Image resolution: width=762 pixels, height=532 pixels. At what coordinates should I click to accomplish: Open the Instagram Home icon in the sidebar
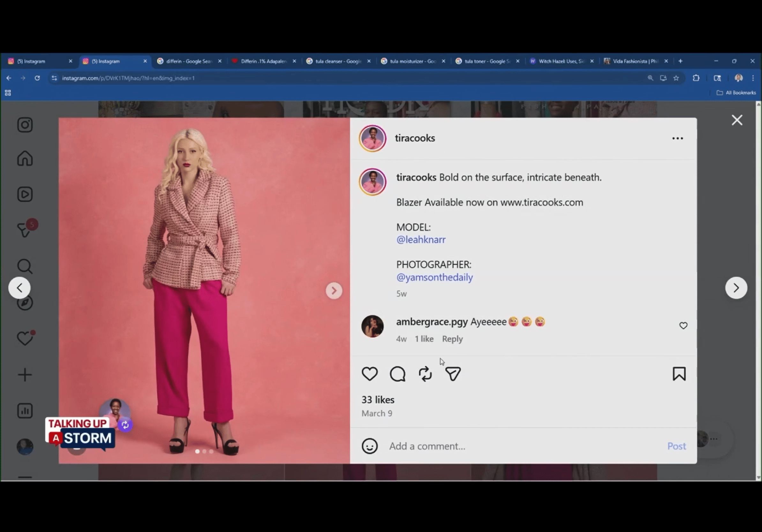pyautogui.click(x=25, y=158)
